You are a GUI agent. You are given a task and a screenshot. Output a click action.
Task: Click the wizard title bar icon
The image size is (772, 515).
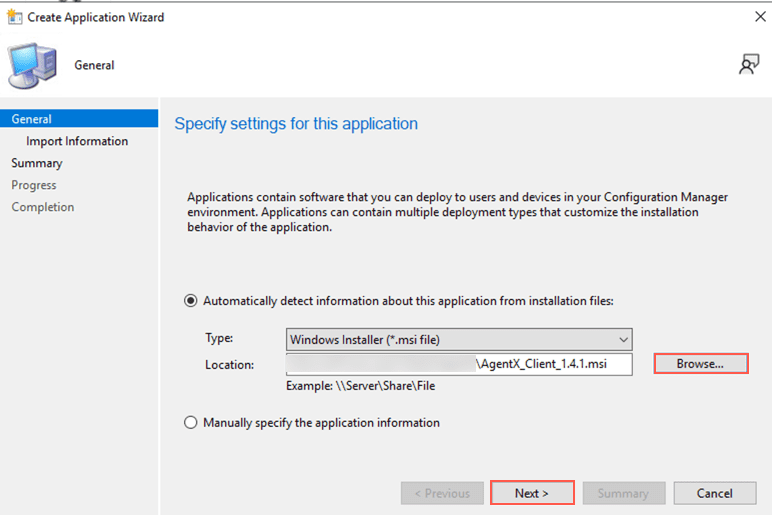[x=15, y=17]
